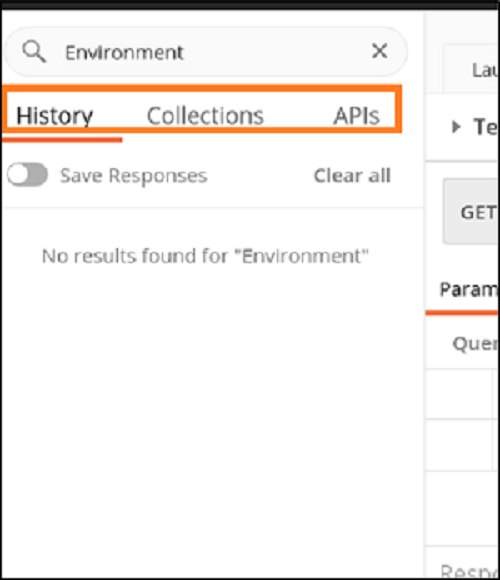Focus the search field containing Environment

pos(206,52)
